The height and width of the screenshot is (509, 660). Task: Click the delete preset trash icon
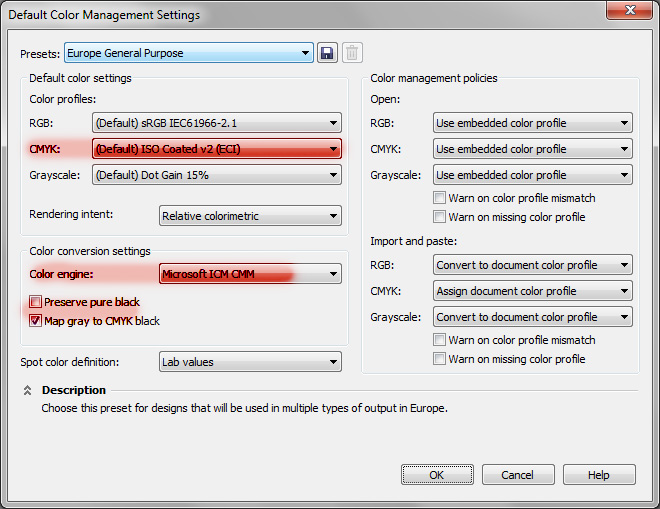(x=352, y=53)
